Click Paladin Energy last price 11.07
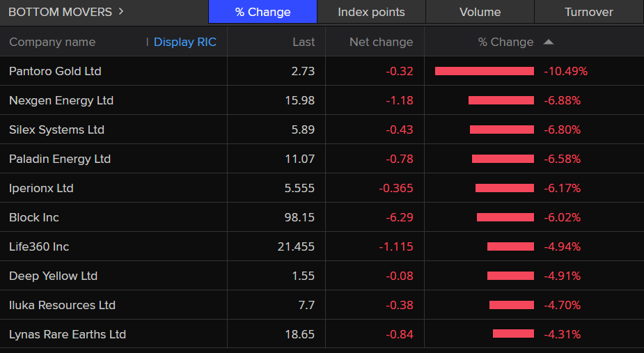The image size is (644, 353). click(300, 159)
